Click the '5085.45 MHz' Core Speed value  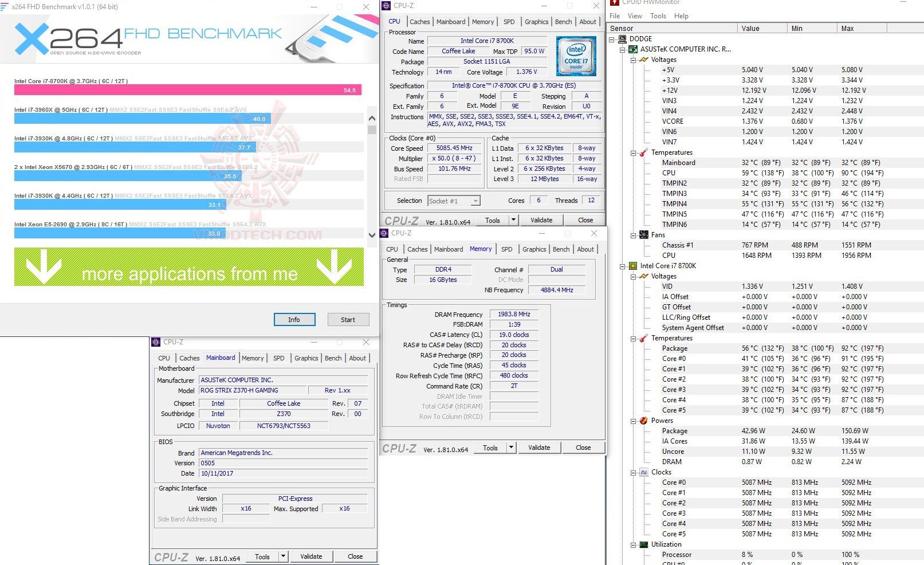tap(454, 148)
